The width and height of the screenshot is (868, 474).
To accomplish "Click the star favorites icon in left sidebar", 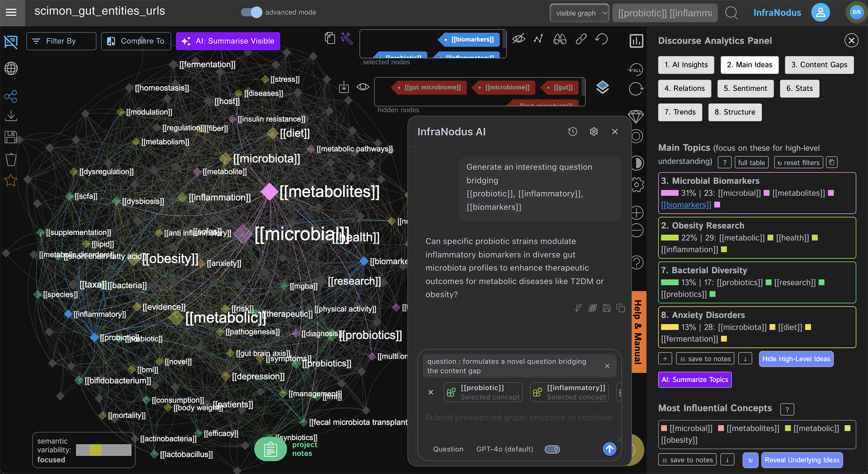I will point(11,180).
